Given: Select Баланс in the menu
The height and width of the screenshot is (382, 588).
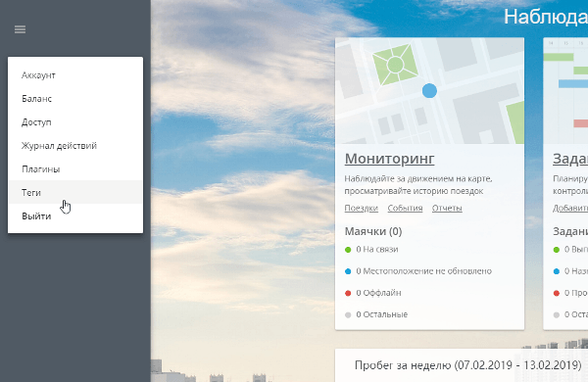Looking at the screenshot, I should click(75, 99).
